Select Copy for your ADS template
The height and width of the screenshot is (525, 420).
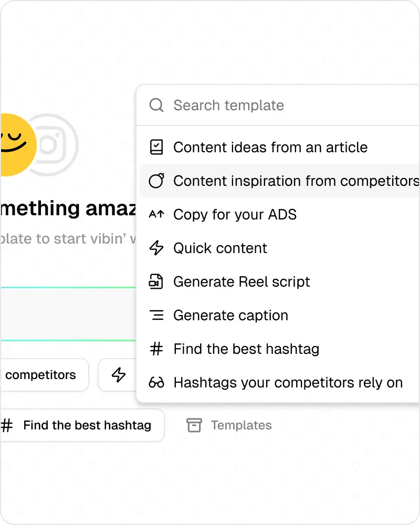click(235, 214)
